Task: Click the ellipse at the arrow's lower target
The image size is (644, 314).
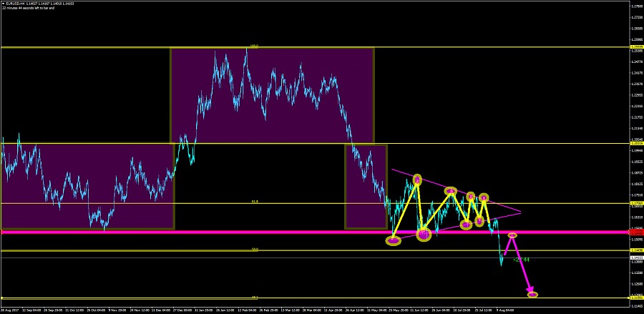Action: [532, 294]
